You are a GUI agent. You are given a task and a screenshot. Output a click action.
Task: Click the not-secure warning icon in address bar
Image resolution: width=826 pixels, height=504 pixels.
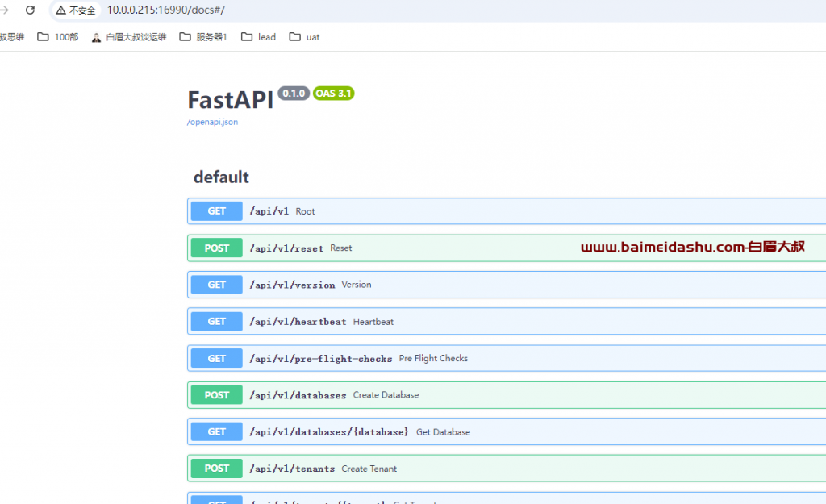(60, 10)
